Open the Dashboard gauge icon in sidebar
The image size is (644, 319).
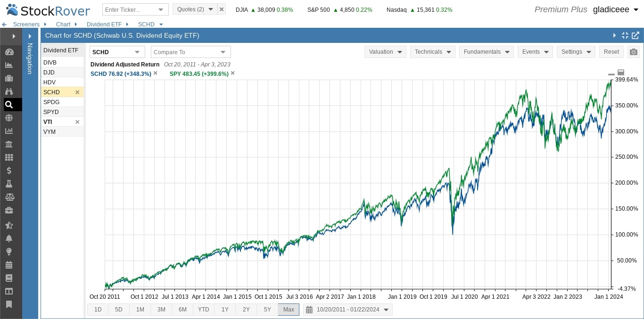(10, 52)
